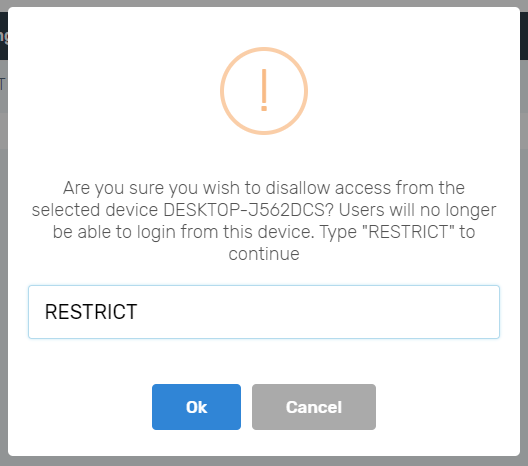
Task: Click dimmed backdrop left of the dialog
Action: [x=4, y=269]
